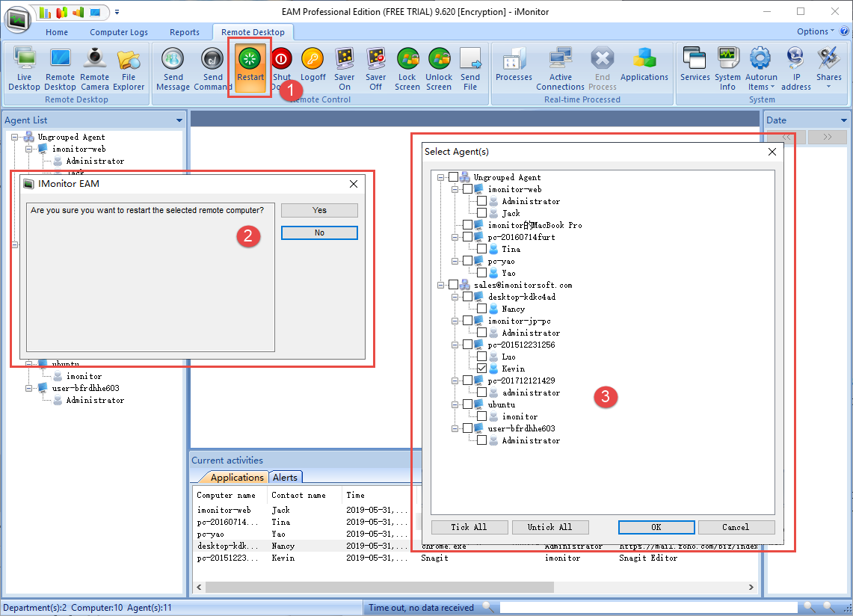Open Active Connections view

[x=561, y=69]
